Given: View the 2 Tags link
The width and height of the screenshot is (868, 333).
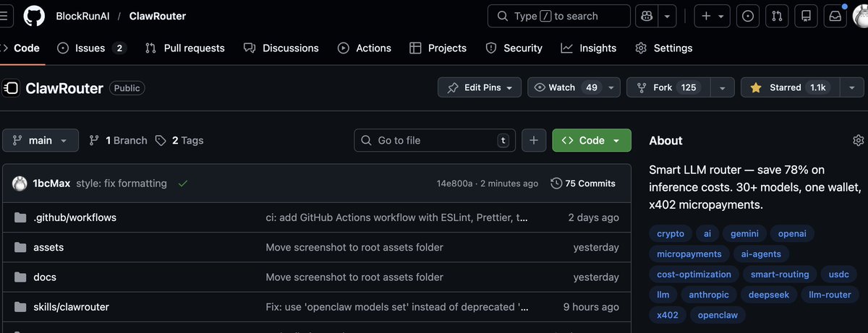Looking at the screenshot, I should coord(179,140).
